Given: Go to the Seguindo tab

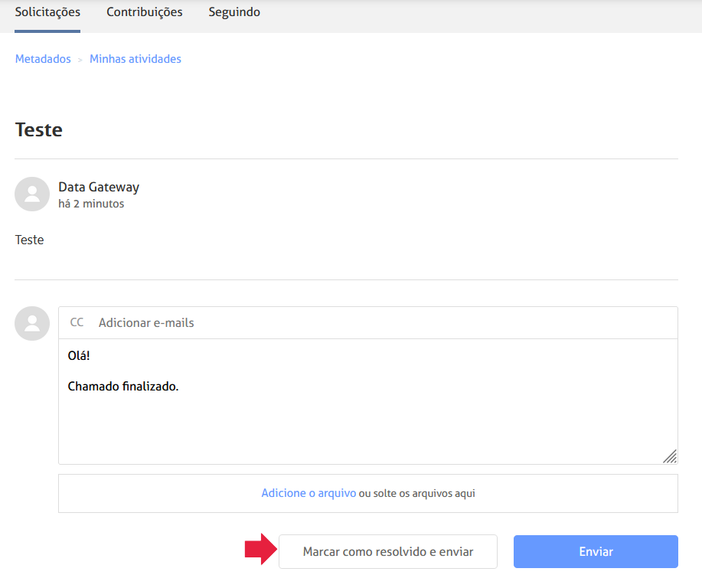Looking at the screenshot, I should click(x=234, y=12).
